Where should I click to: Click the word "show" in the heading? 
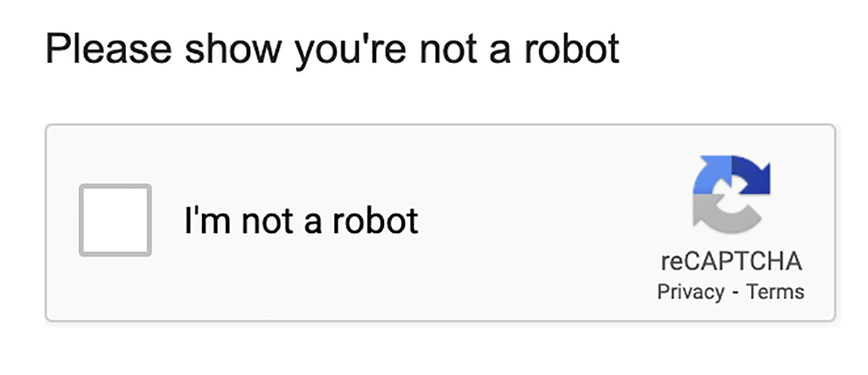click(232, 49)
